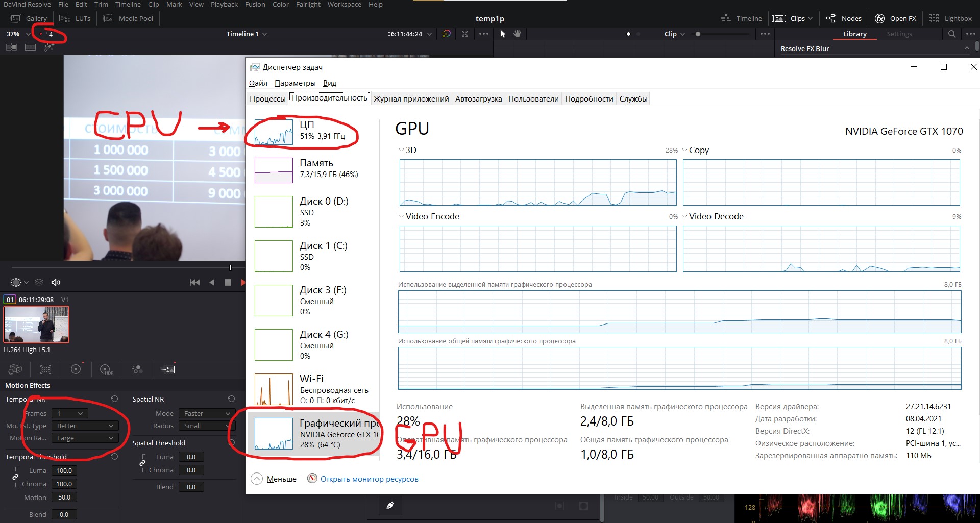Viewport: 980px width, 523px height.
Task: Select the Память performance item
Action: point(313,170)
